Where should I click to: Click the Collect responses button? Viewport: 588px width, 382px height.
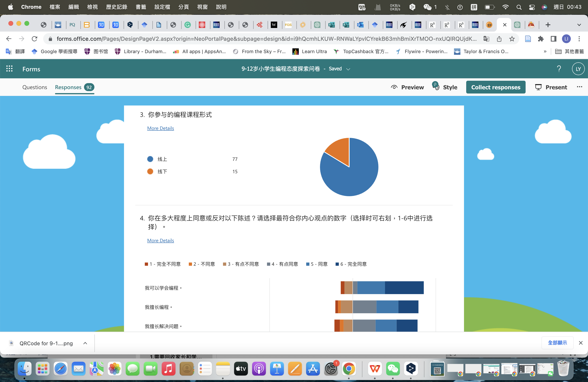pyautogui.click(x=496, y=87)
